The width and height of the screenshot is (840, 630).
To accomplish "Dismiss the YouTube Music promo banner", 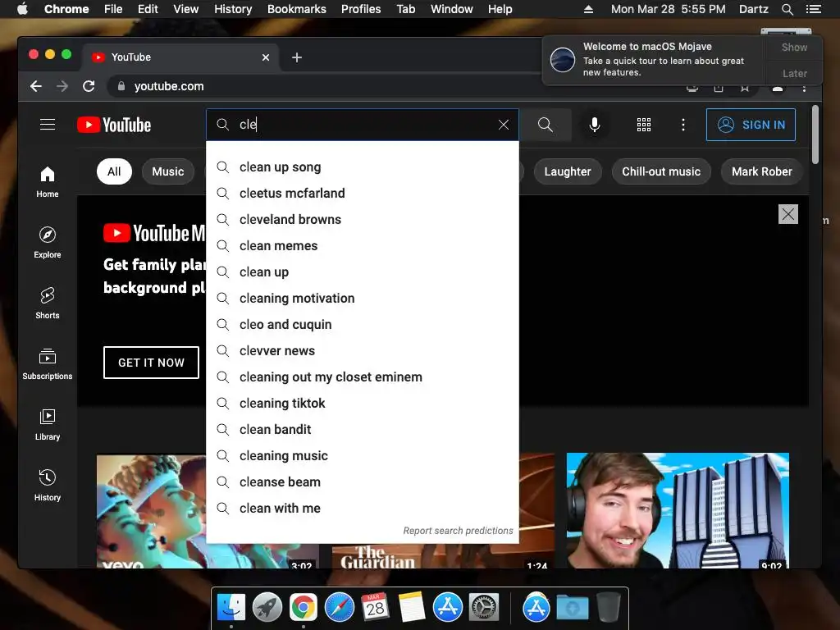I will pos(788,214).
